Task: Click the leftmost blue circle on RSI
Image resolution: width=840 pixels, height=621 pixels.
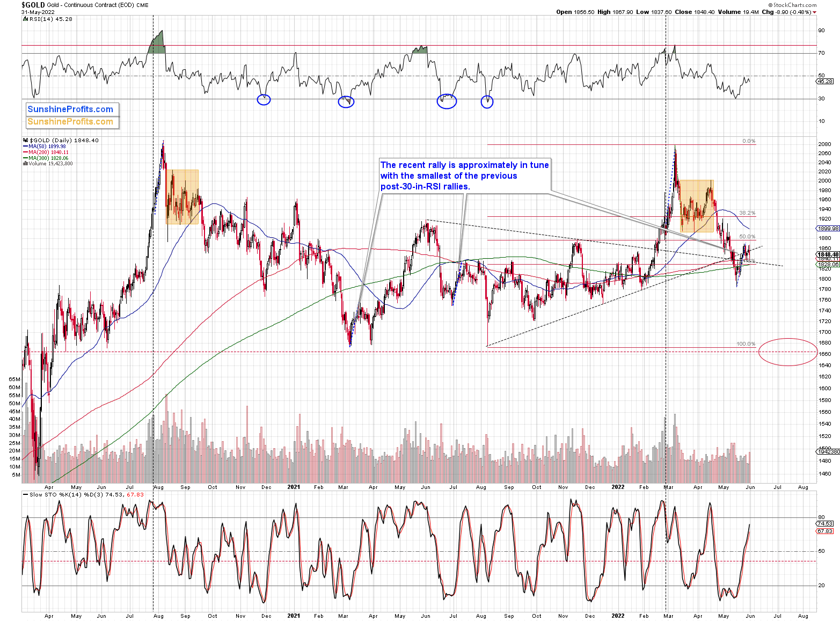Action: coord(264,99)
